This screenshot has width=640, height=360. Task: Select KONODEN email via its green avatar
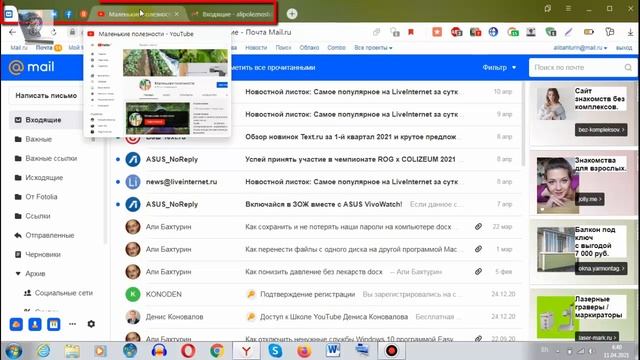tap(133, 294)
